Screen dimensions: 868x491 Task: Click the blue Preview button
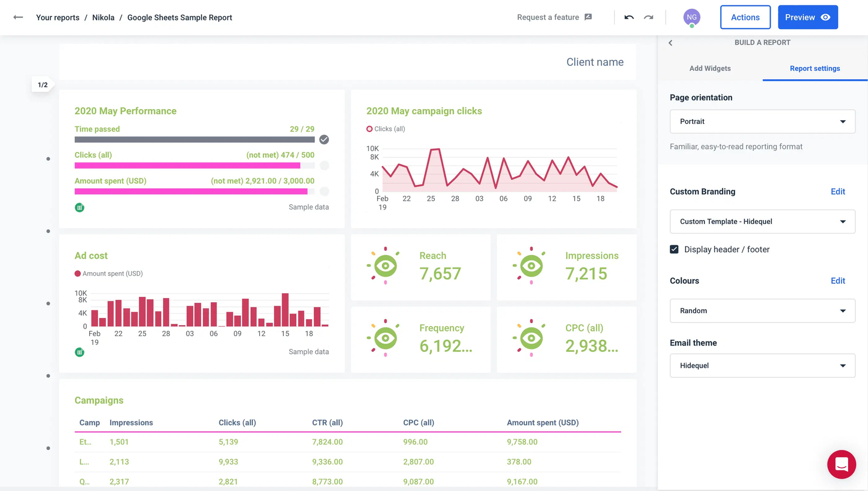coord(807,18)
